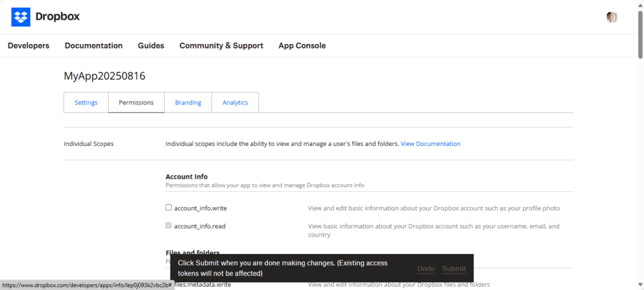Enable the account_info.write checkbox
Image resolution: width=644 pixels, height=290 pixels.
pyautogui.click(x=169, y=208)
